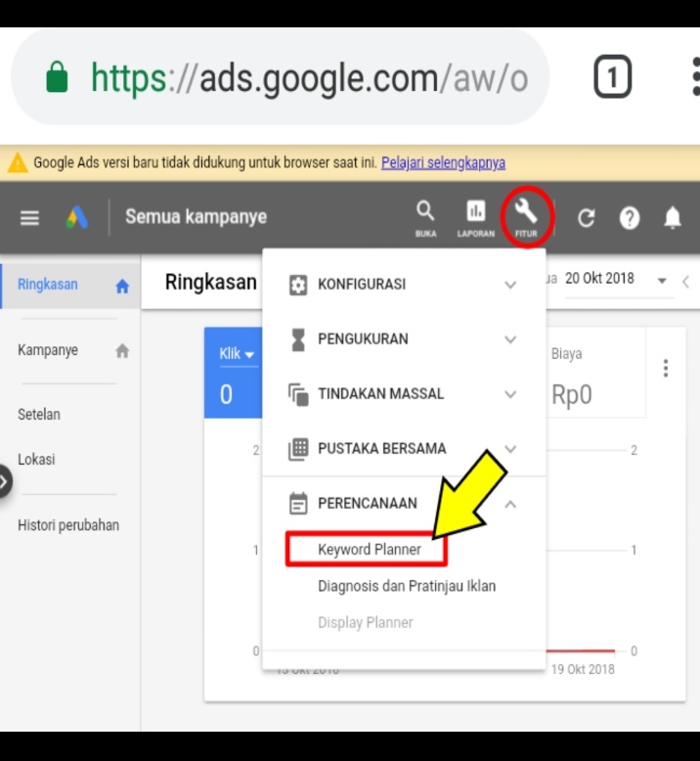The width and height of the screenshot is (700, 761).
Task: Click the home icon beside Kampanye
Action: click(x=122, y=350)
